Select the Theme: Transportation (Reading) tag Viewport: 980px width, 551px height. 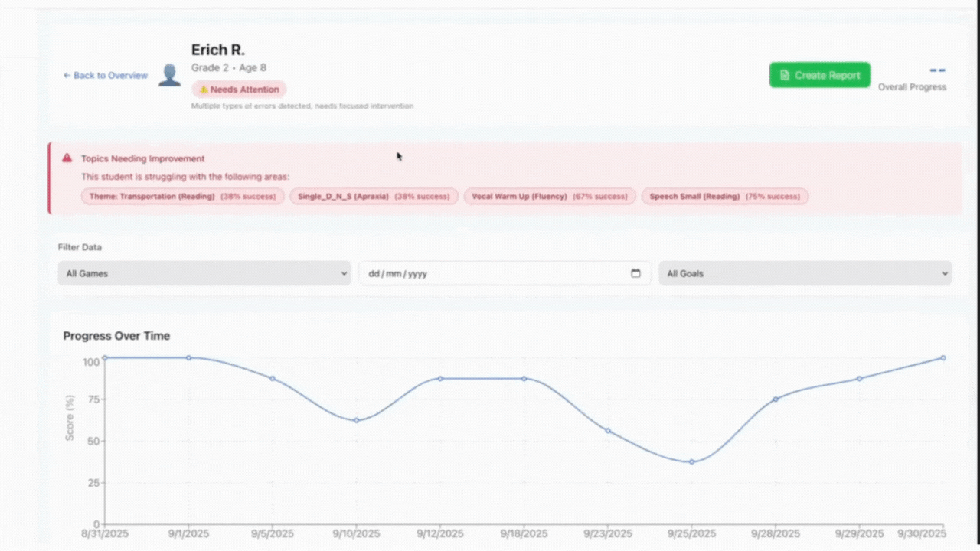tap(183, 197)
